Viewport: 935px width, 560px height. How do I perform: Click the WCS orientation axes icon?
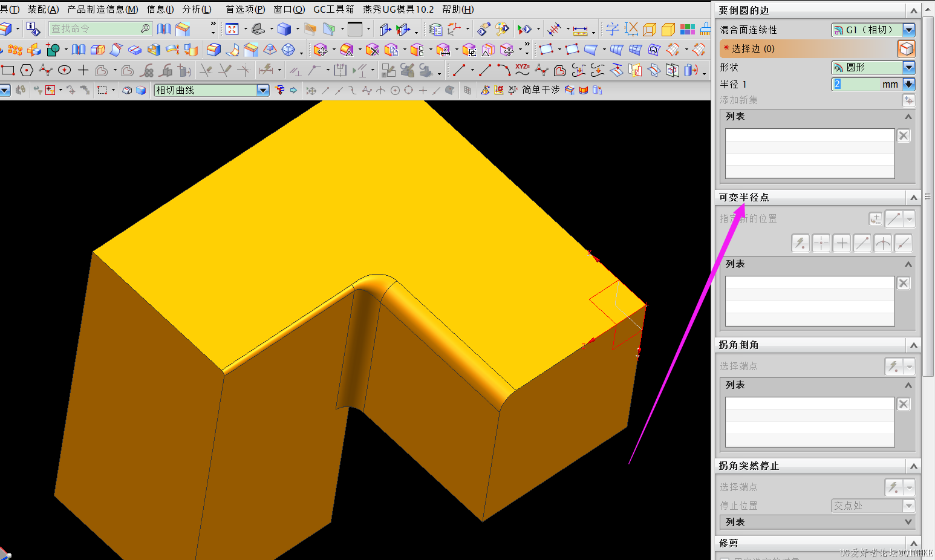pos(455,29)
